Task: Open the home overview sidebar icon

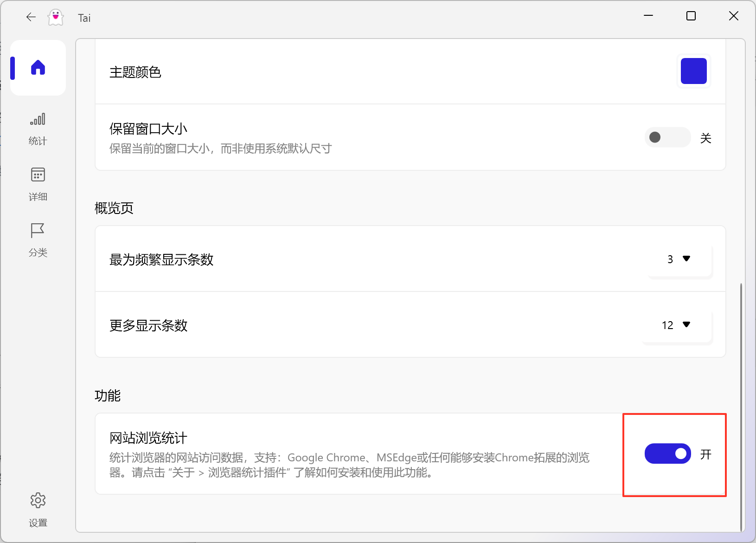Action: (38, 68)
